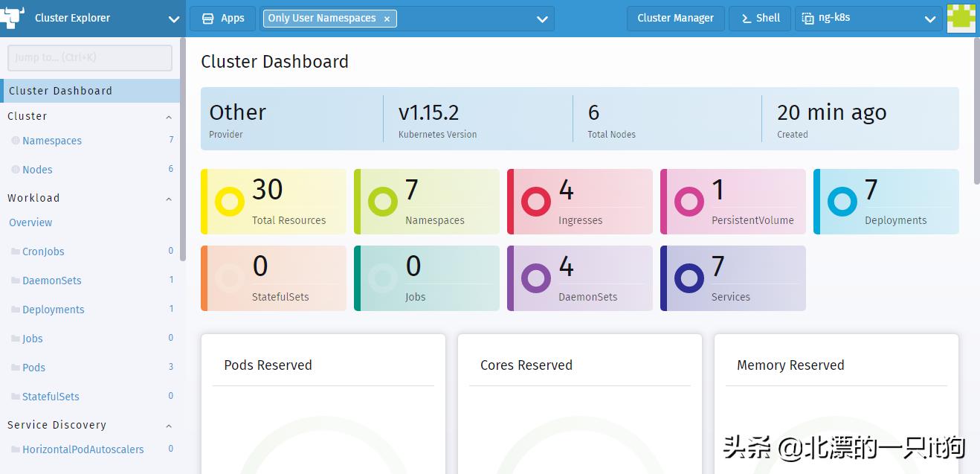Open the Cluster Manager button
Image resolution: width=980 pixels, height=474 pixels.
coord(675,19)
